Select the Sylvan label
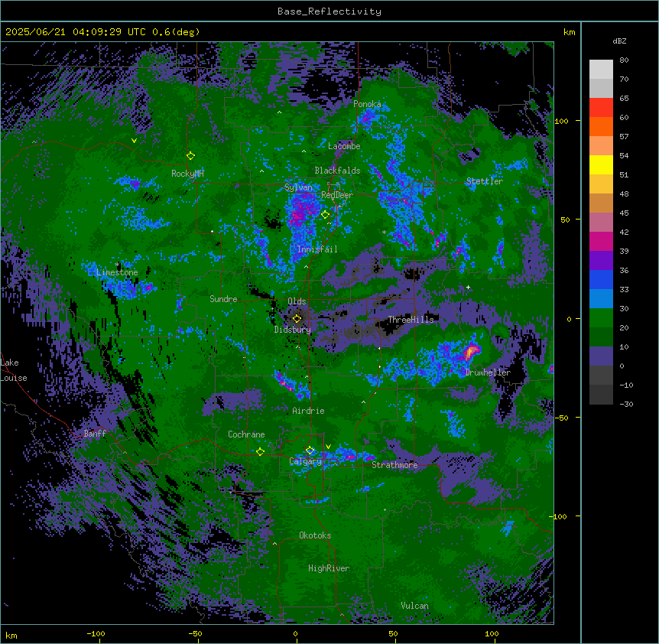Viewport: 659px width, 644px height. [298, 187]
